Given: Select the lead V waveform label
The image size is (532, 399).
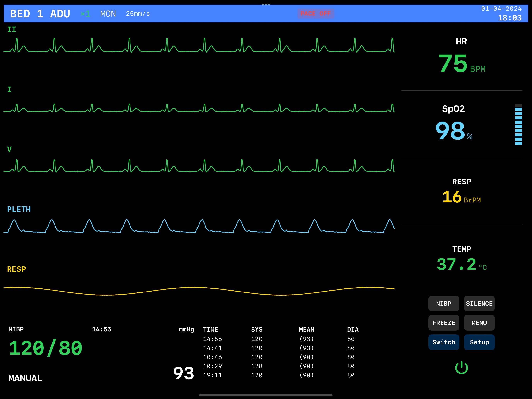Looking at the screenshot, I should tap(9, 149).
